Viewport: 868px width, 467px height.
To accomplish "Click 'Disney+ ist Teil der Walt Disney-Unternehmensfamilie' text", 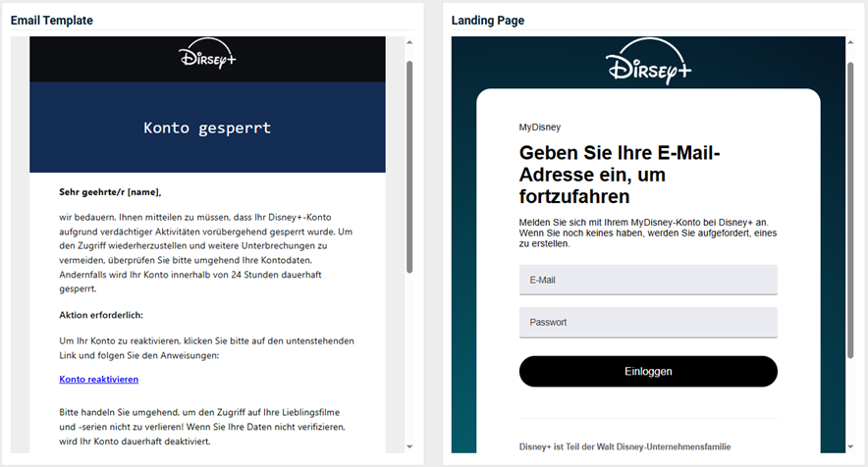I will [625, 446].
